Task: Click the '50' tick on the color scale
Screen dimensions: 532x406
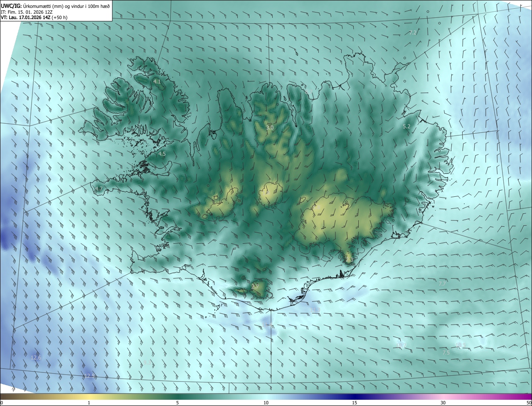Action: pos(529,403)
